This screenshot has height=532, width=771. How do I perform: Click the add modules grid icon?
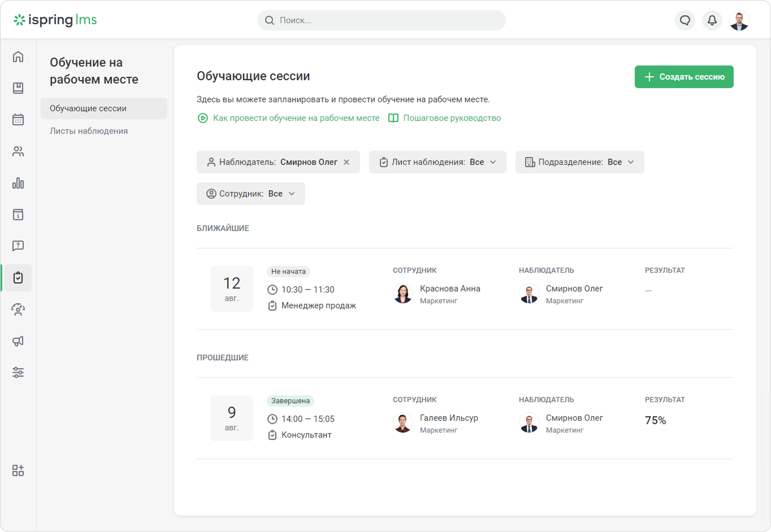pos(18,470)
